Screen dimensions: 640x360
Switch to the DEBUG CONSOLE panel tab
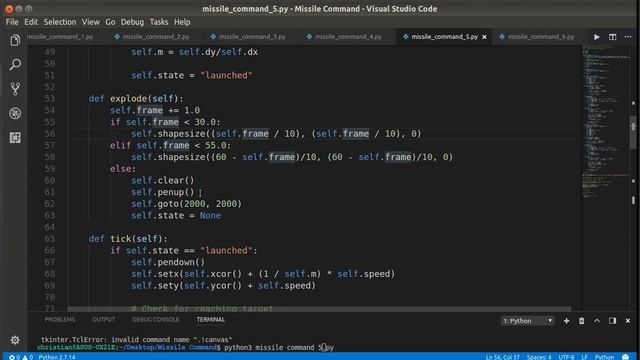tap(156, 320)
